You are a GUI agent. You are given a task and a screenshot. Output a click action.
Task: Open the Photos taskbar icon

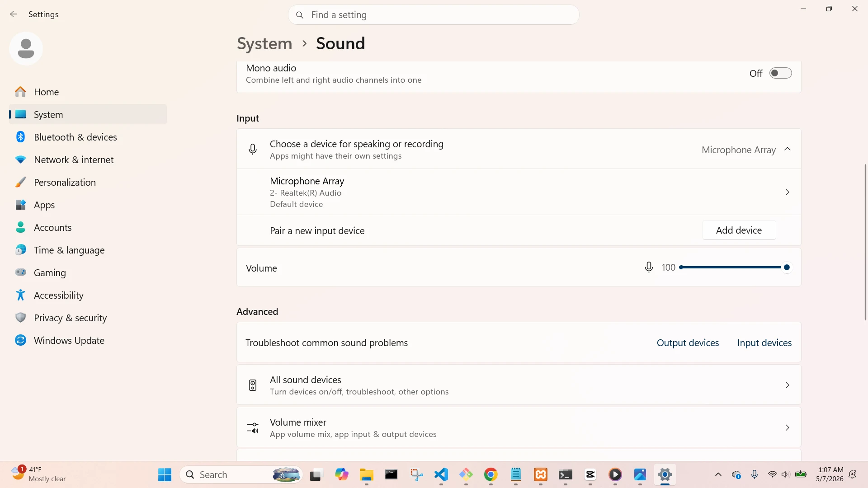[640, 474]
